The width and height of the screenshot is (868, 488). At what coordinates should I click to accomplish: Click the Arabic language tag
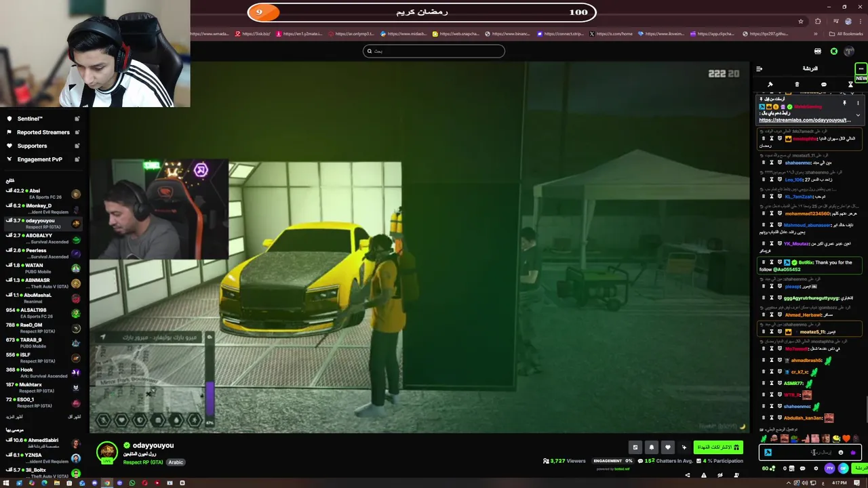[x=176, y=462]
